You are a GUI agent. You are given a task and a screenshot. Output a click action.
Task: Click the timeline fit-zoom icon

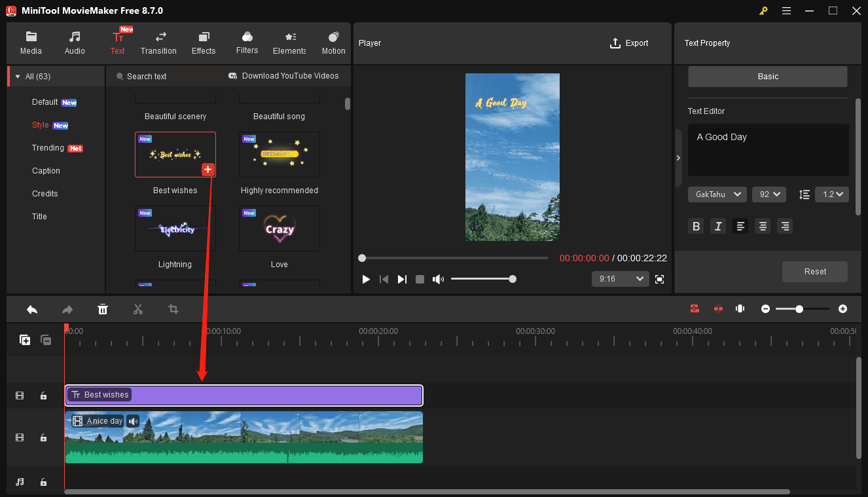(740, 309)
